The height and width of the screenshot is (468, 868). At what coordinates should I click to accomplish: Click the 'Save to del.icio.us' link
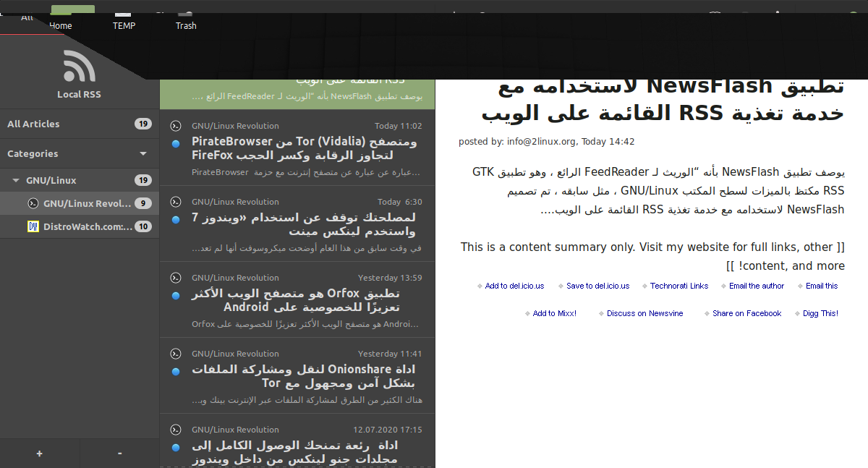click(597, 286)
